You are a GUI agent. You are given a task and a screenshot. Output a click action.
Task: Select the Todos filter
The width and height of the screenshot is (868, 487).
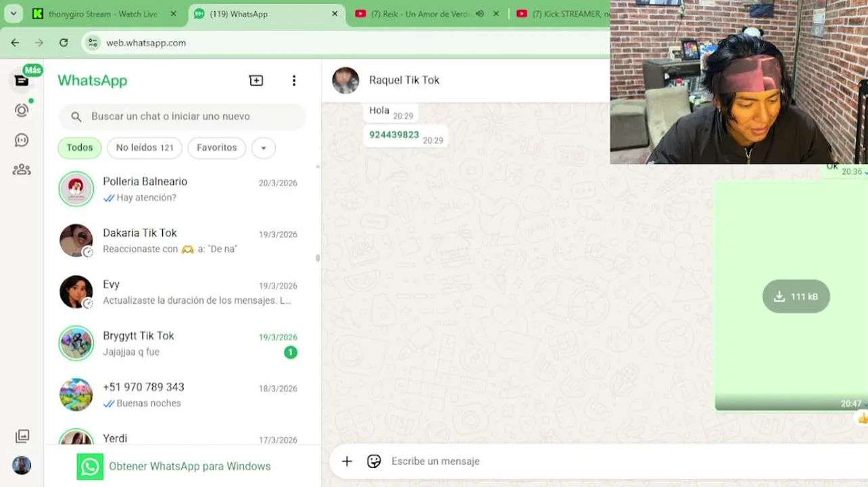point(80,147)
